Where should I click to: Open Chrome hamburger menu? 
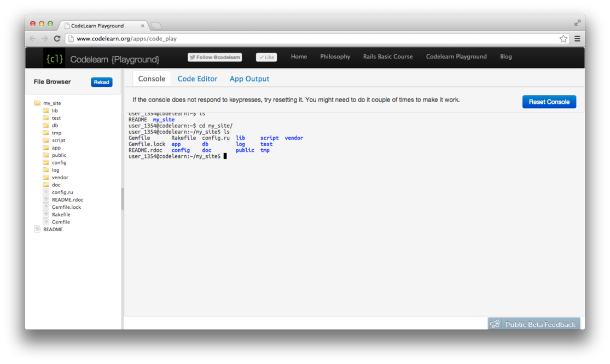(x=577, y=38)
